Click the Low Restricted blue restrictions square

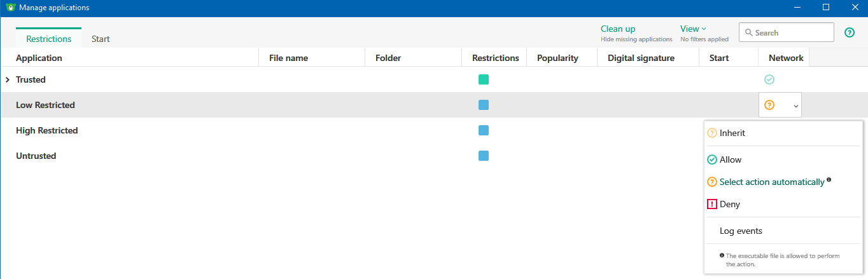click(x=484, y=105)
